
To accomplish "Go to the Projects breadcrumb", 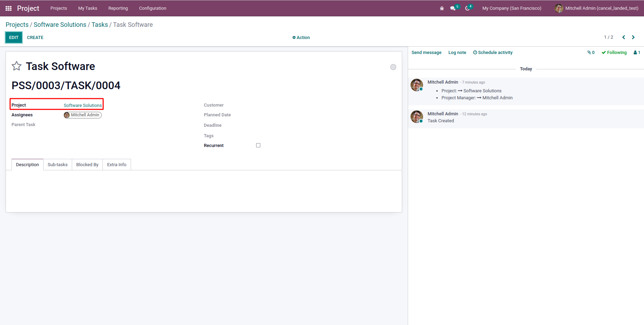I will 17,25.
